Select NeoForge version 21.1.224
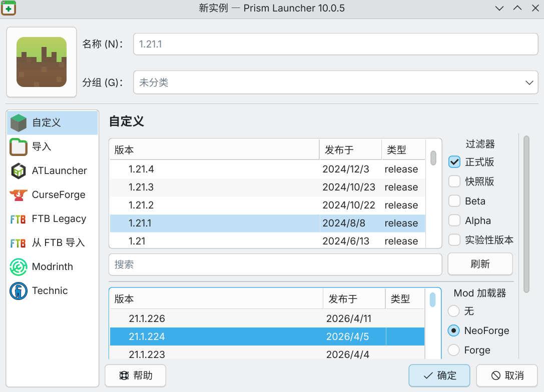This screenshot has width=544, height=392. pyautogui.click(x=267, y=336)
